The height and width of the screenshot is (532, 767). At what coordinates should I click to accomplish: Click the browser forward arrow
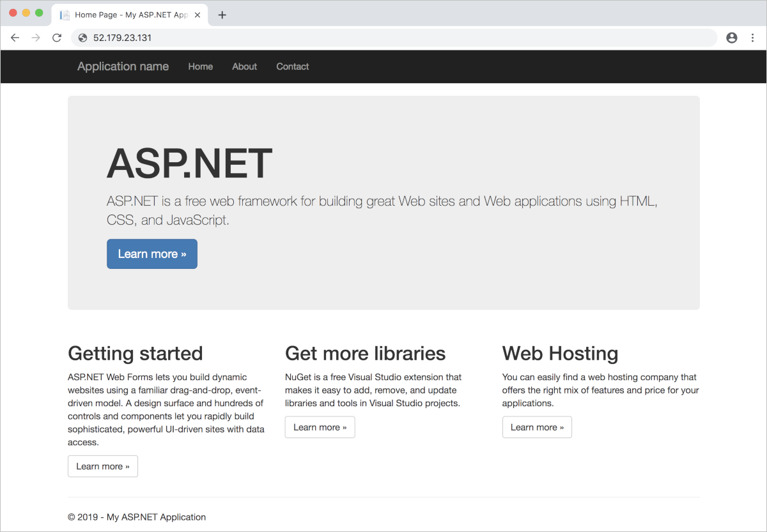[x=36, y=37]
